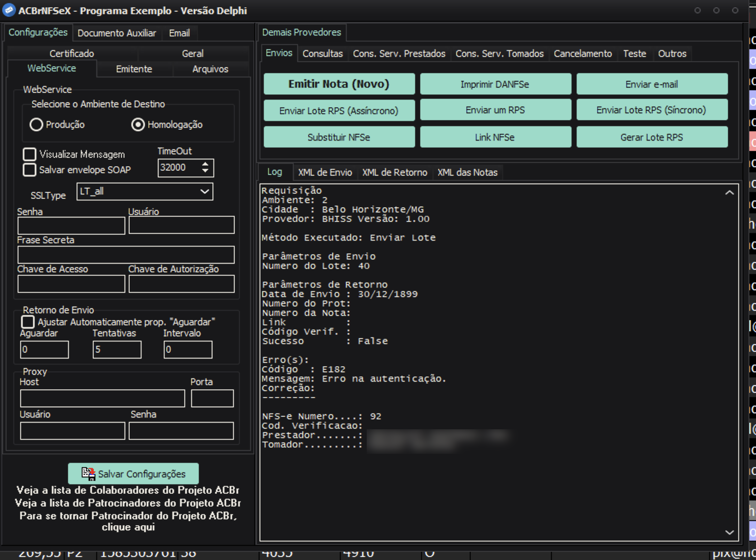Click the ACBr app icon in title bar
756x560 pixels.
point(9,10)
